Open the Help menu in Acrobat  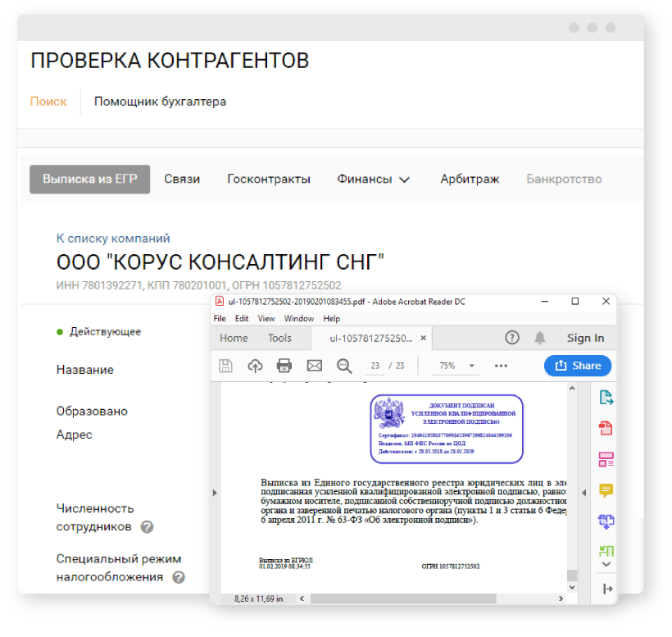pyautogui.click(x=331, y=318)
